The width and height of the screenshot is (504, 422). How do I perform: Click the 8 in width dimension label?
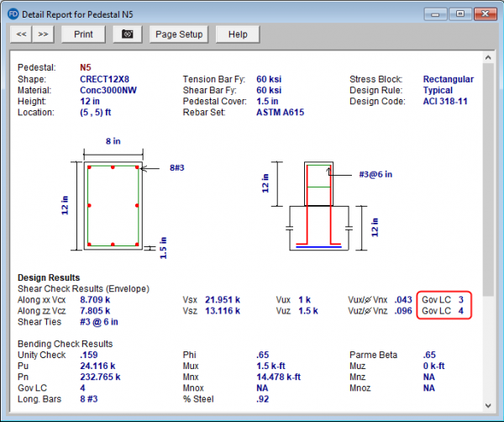113,141
